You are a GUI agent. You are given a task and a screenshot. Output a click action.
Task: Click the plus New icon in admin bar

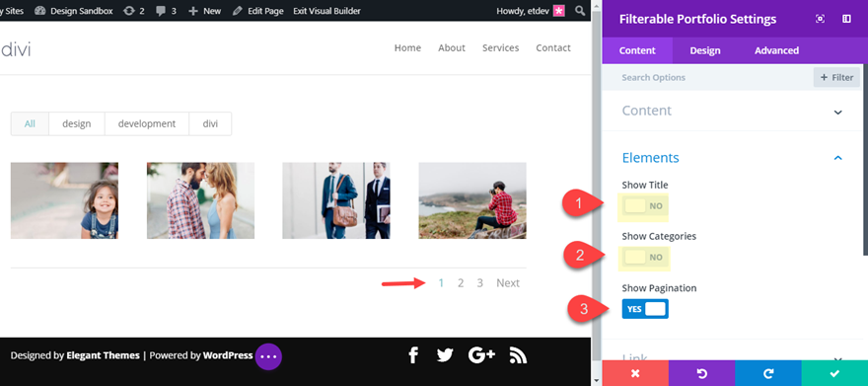pyautogui.click(x=193, y=11)
